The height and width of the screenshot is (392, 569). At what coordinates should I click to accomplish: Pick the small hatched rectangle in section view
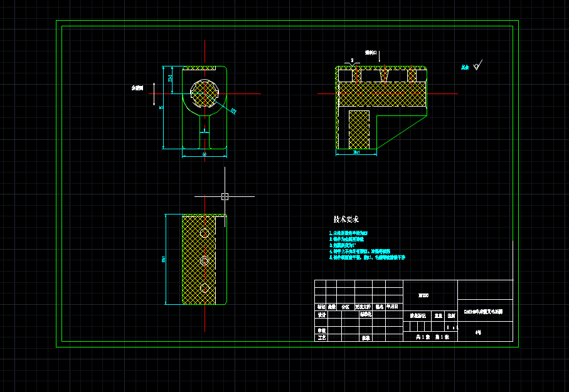point(359,130)
